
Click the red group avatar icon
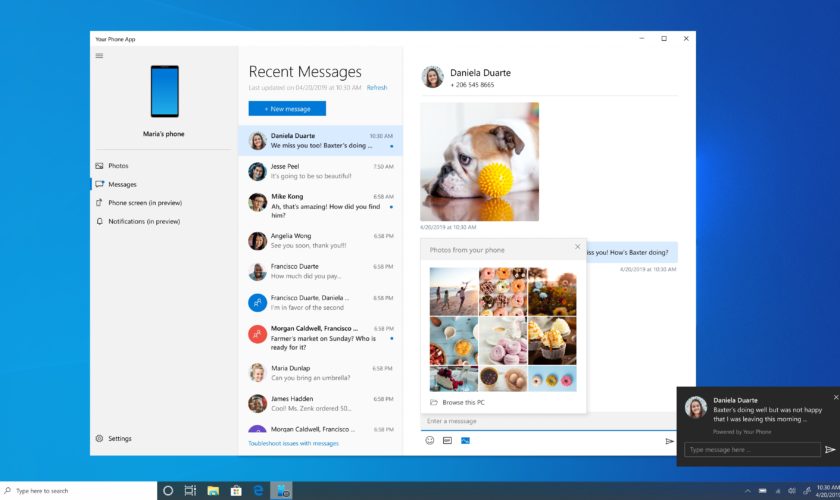pos(257,334)
